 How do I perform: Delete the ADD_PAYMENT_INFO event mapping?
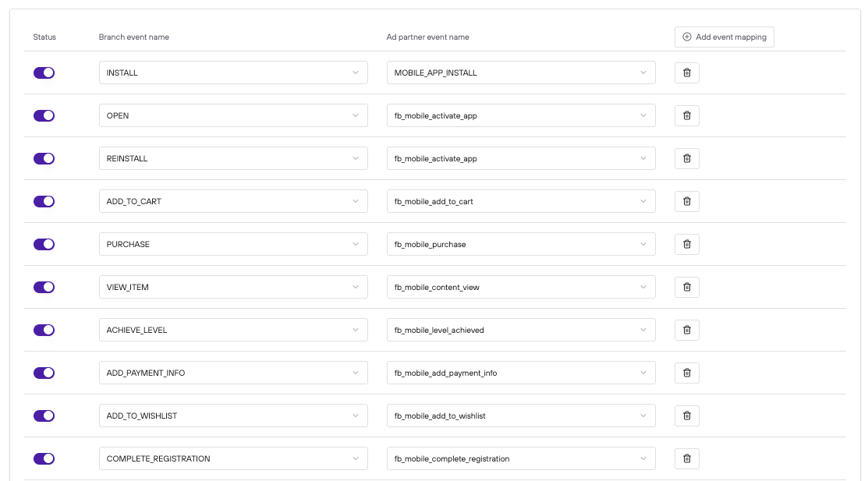[686, 373]
